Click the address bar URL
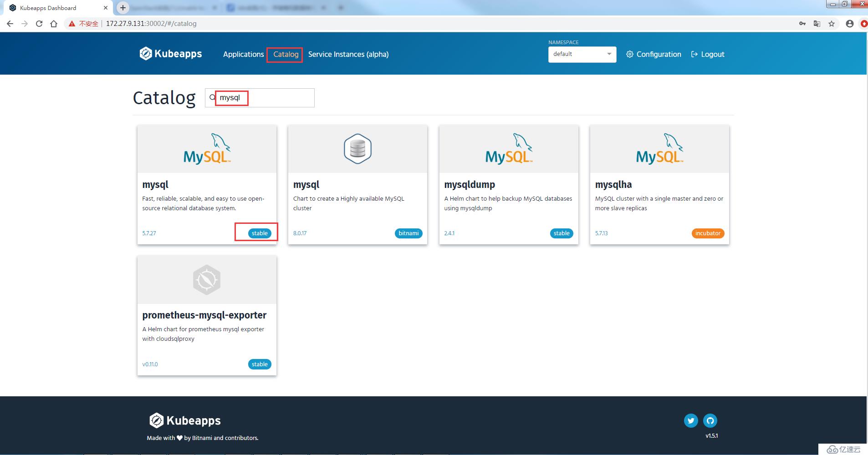This screenshot has height=455, width=868. click(x=151, y=24)
